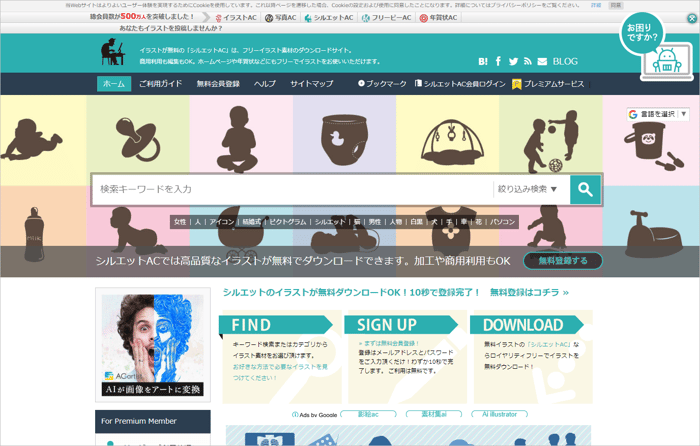Viewport: 700px width, 446px height.
Task: Open the お困りですか help robot
Action: [x=656, y=46]
